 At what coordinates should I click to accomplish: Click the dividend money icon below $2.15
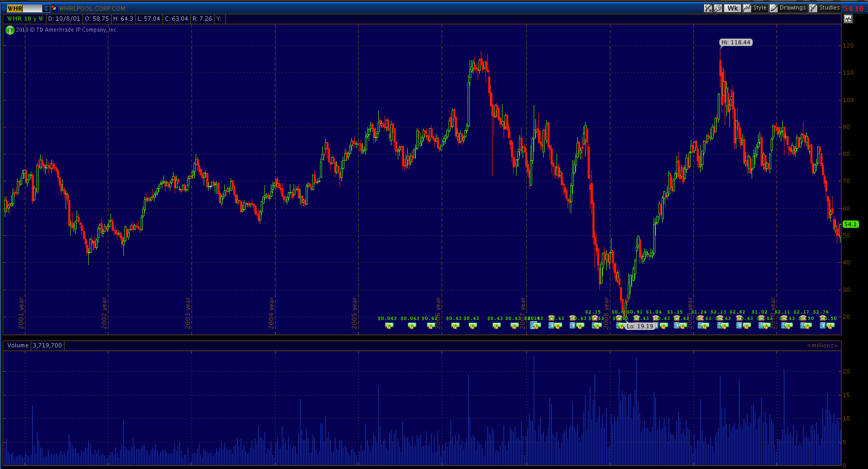[597, 326]
